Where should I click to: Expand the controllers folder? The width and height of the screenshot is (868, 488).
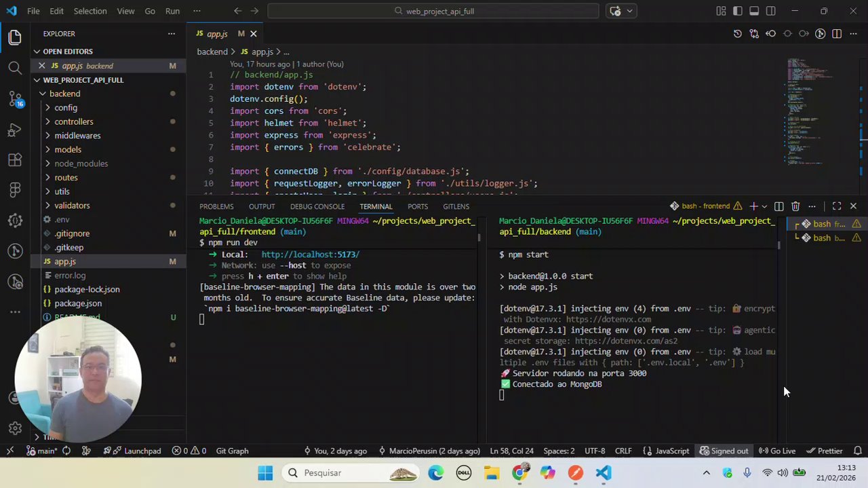(73, 121)
